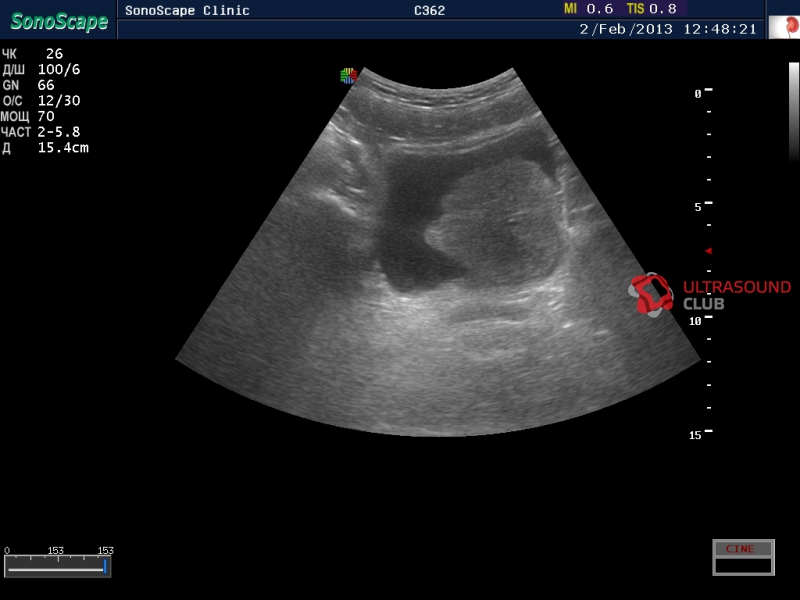Click the cine frame counter '0'
This screenshot has height=600, width=800.
(7, 551)
